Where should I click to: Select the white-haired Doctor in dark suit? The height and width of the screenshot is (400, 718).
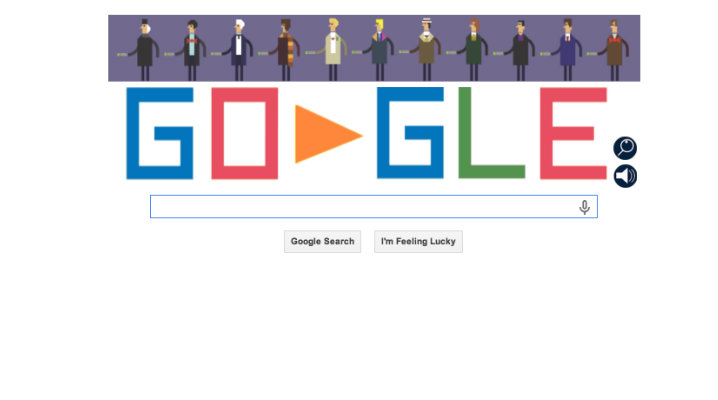coord(237,49)
